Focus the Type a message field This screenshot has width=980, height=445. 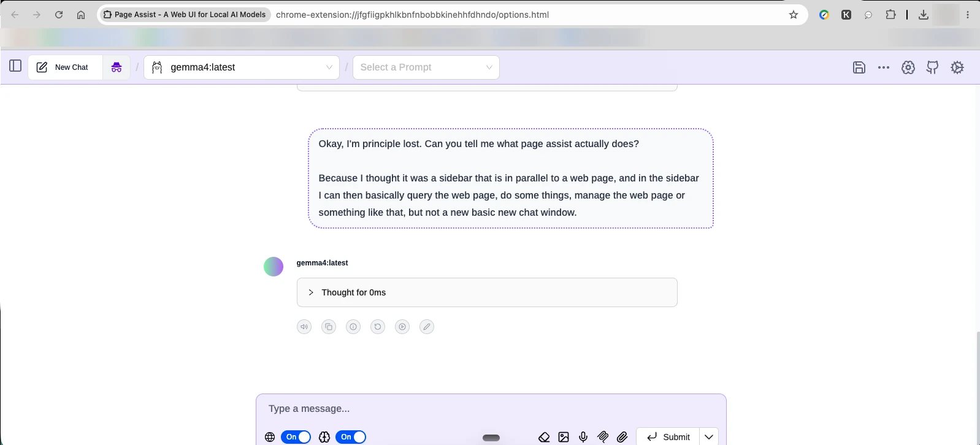[491, 409]
